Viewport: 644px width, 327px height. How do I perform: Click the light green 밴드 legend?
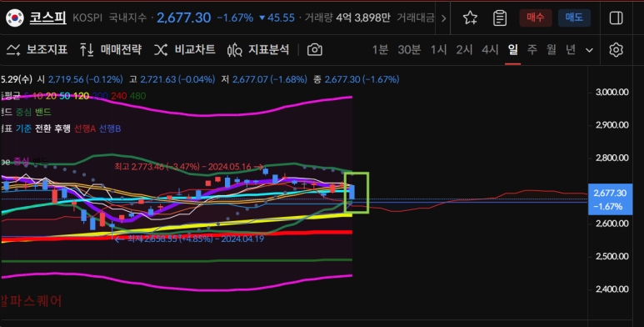coord(42,112)
